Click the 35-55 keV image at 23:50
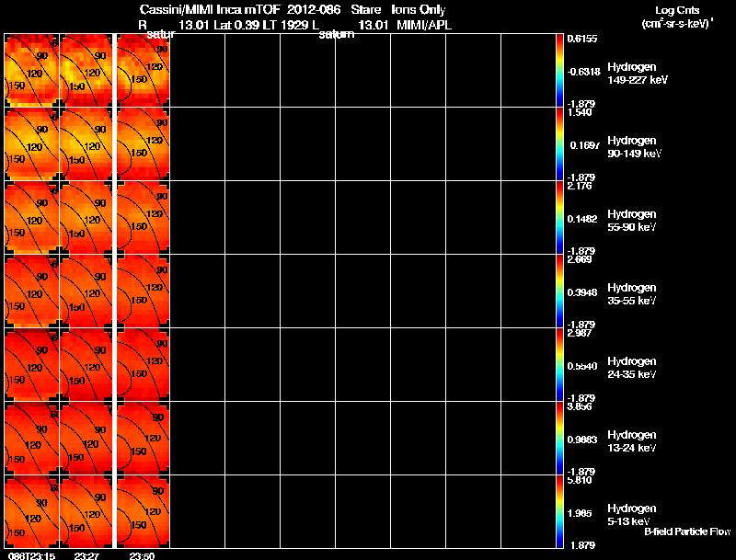The height and width of the screenshot is (560, 736). tap(144, 291)
